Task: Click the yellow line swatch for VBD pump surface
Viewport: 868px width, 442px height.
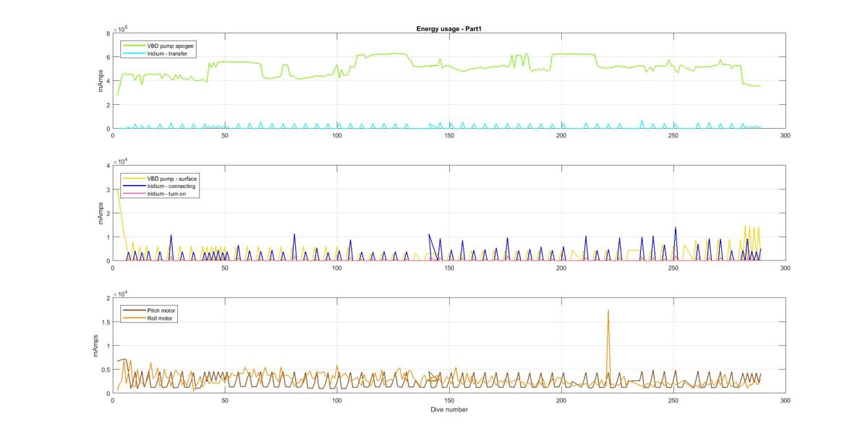Action: pos(135,178)
